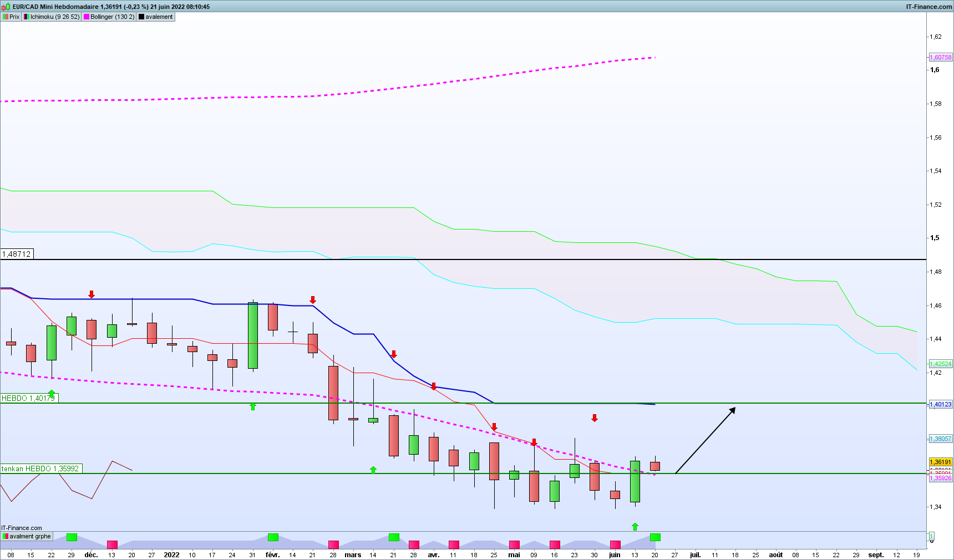The image size is (954, 560).
Task: Open the avalement indicator label
Action: tap(156, 17)
